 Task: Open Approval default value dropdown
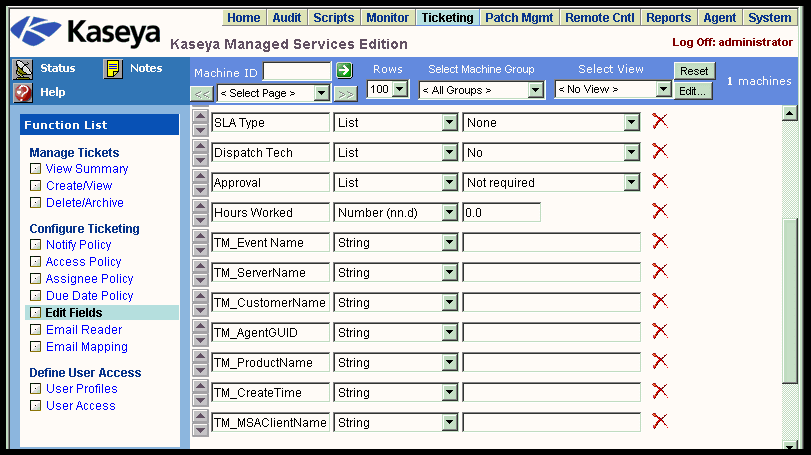551,182
